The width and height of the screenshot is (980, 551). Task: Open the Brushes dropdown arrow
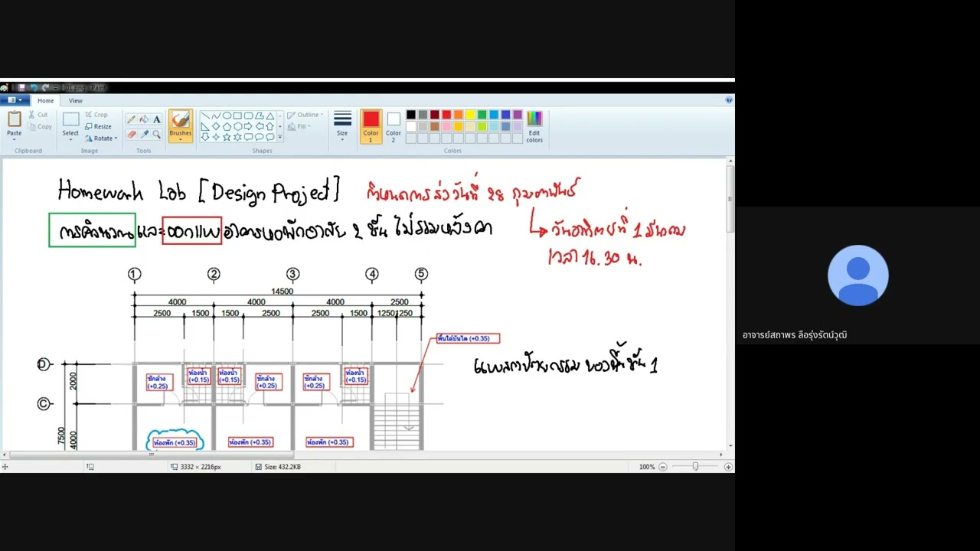tap(181, 139)
